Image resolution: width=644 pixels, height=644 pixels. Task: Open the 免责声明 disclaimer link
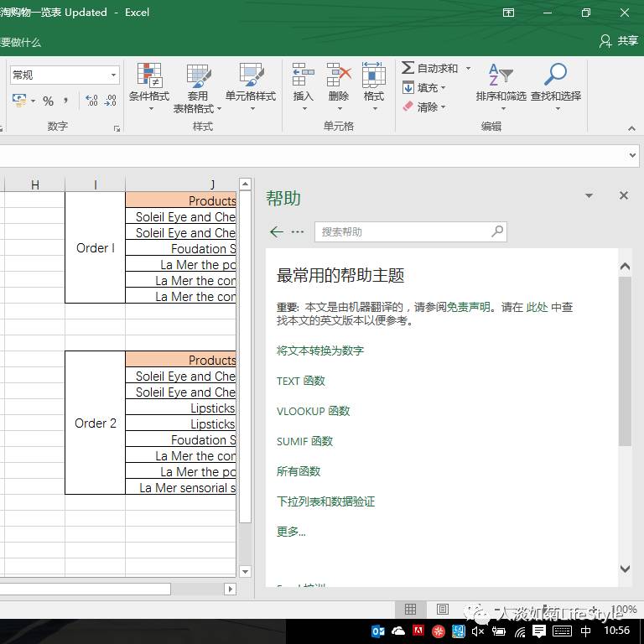(468, 307)
